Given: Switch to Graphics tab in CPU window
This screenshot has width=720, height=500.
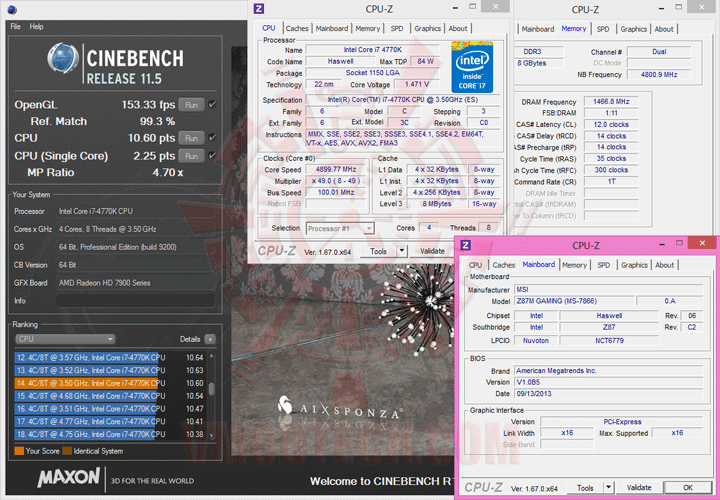Looking at the screenshot, I should click(x=427, y=28).
